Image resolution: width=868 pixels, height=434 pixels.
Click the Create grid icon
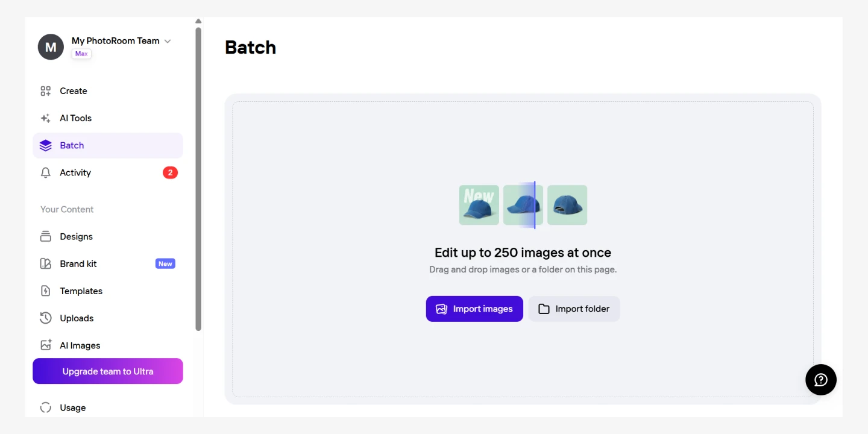click(x=46, y=91)
